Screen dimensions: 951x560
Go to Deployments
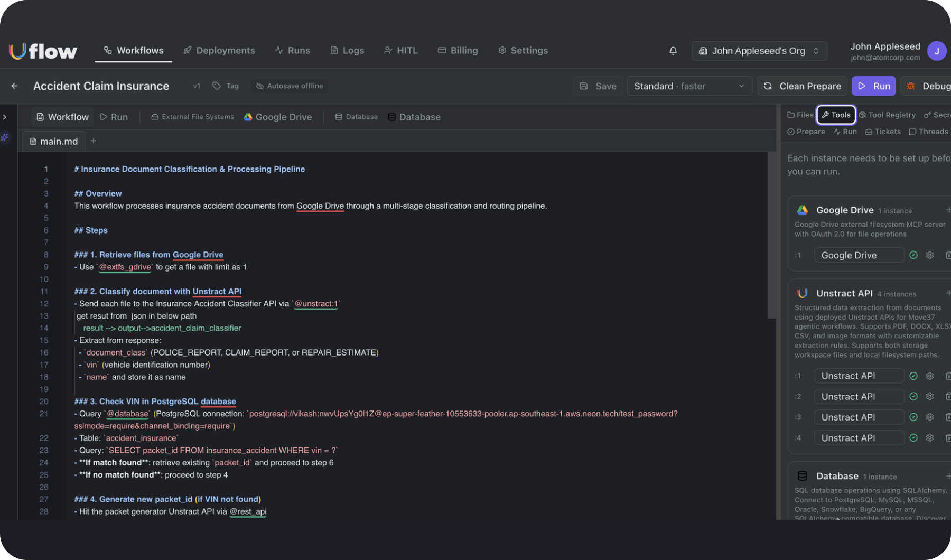tap(219, 50)
